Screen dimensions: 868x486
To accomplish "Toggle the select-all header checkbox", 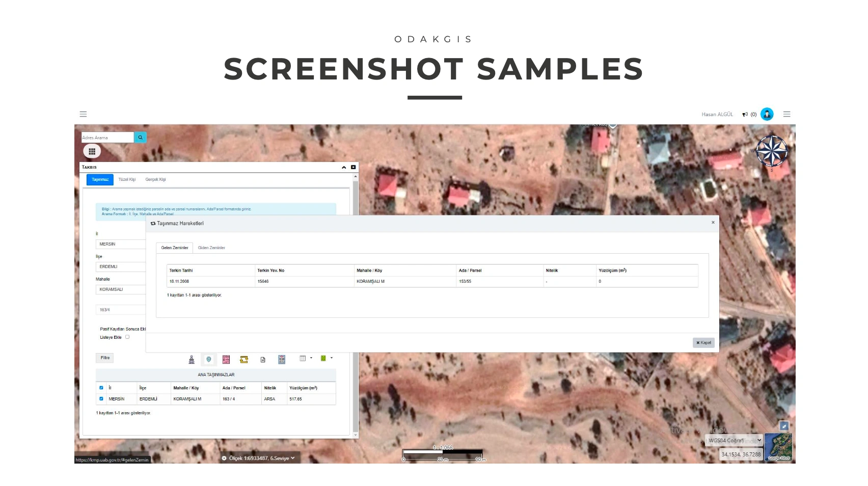I will pyautogui.click(x=101, y=388).
